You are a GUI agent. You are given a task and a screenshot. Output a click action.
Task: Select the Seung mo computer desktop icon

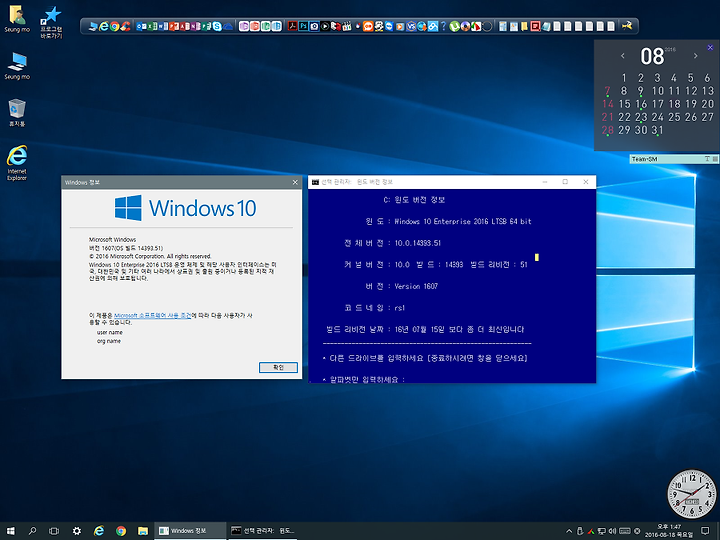pyautogui.click(x=17, y=66)
